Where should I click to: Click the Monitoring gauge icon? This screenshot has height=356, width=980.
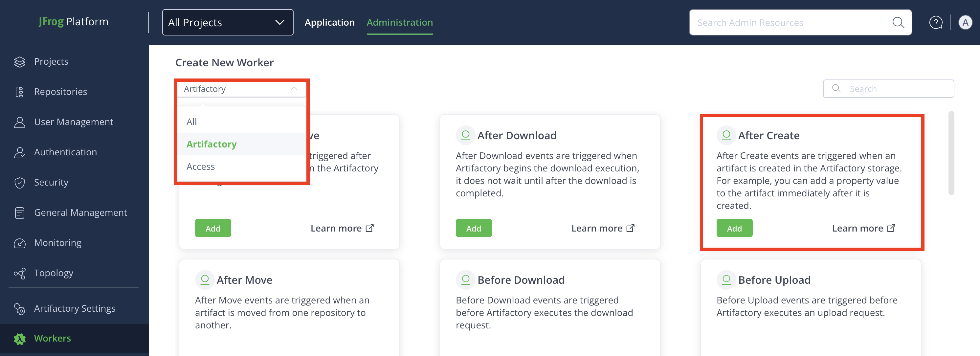coord(19,243)
